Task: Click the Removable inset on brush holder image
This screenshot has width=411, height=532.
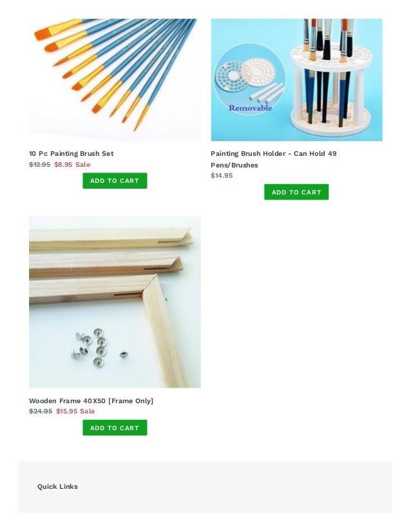Action: point(249,80)
